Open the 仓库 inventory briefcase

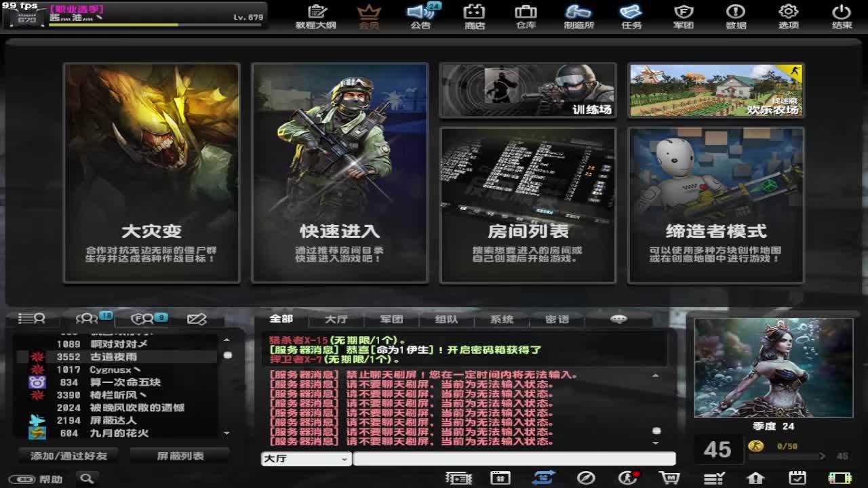(x=526, y=16)
